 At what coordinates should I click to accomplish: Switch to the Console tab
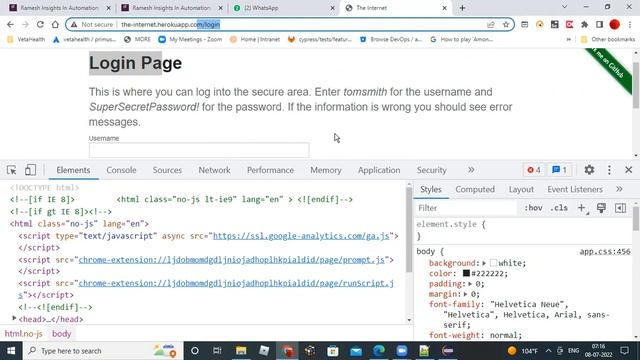[x=121, y=170]
